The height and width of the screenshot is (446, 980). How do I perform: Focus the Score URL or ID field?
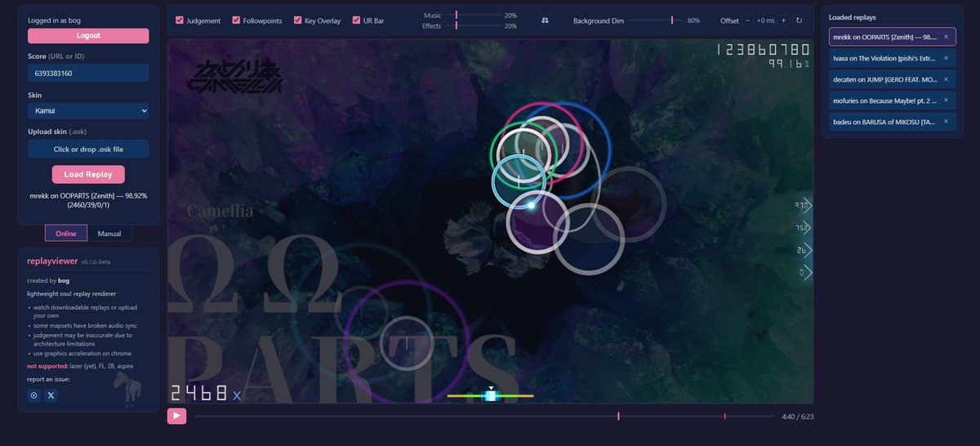tap(88, 73)
